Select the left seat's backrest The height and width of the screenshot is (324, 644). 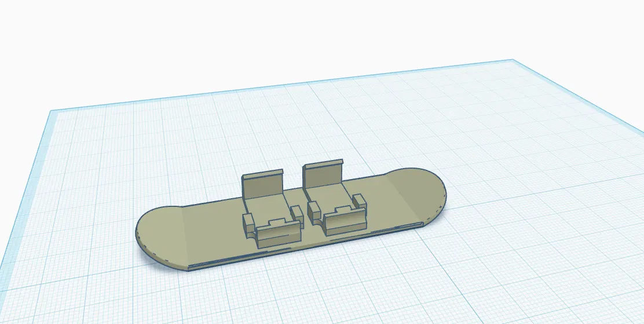[262, 184]
